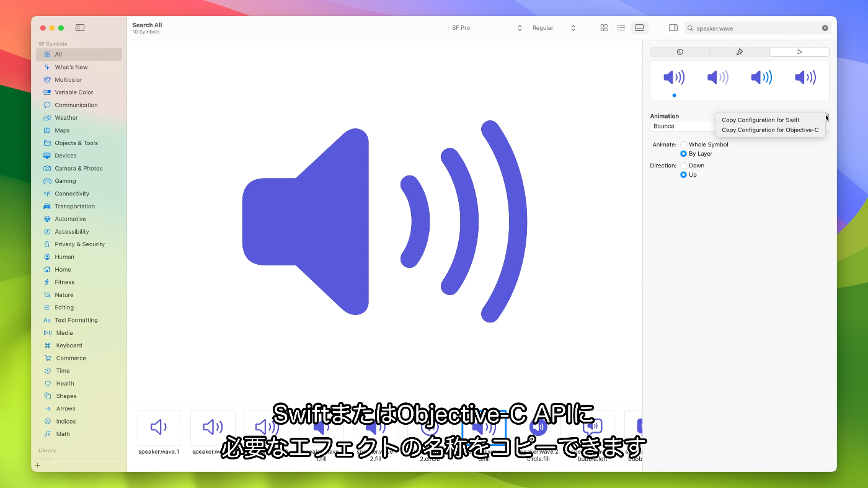Open the Shapes category
868x488 pixels.
pyautogui.click(x=79, y=396)
